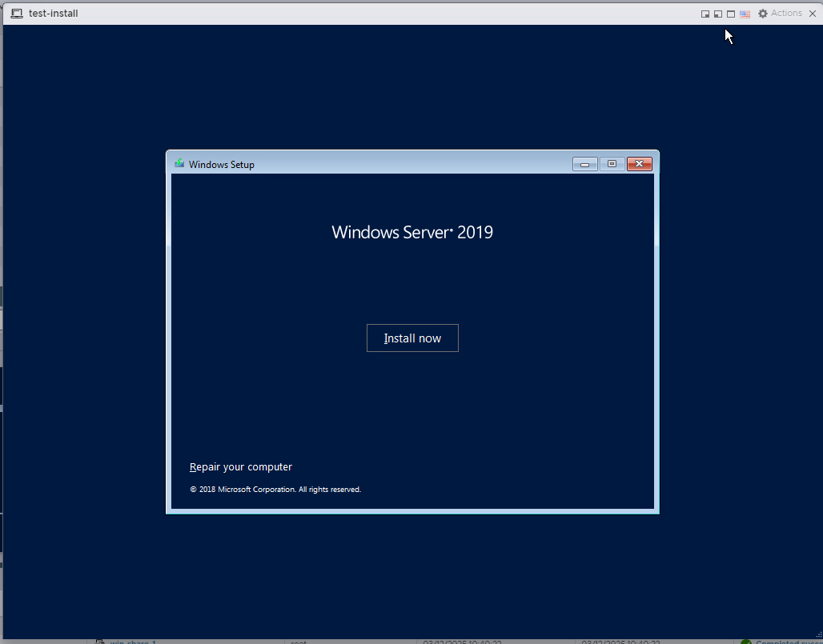Click the Windows Setup title bar icon
Screen dimensions: 823x644
[x=179, y=164]
